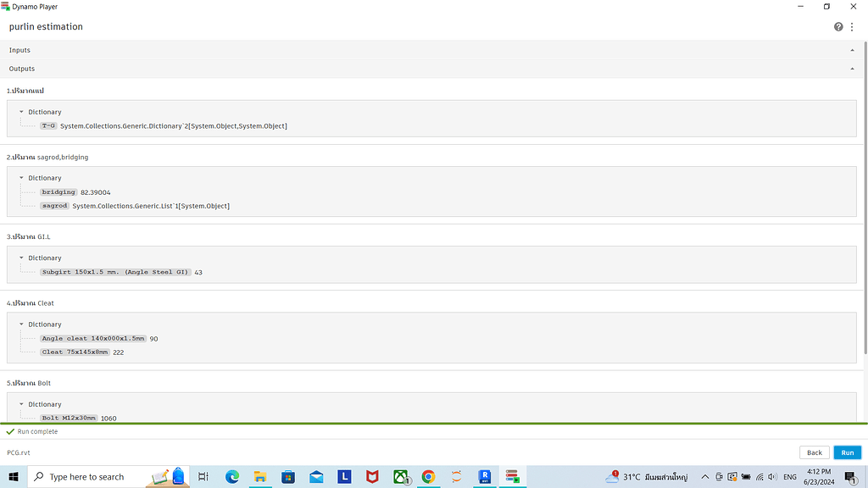
Task: Open Google Chrome from the taskbar
Action: click(428, 476)
